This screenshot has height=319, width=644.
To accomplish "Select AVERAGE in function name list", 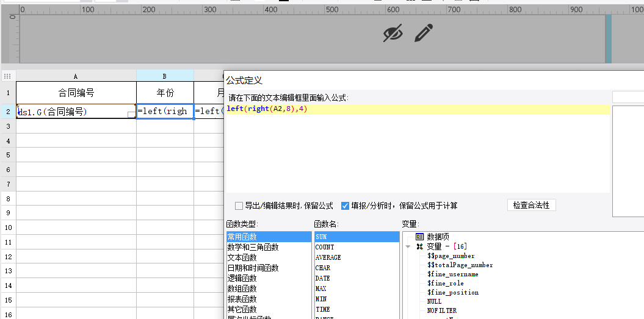I will (x=357, y=257).
